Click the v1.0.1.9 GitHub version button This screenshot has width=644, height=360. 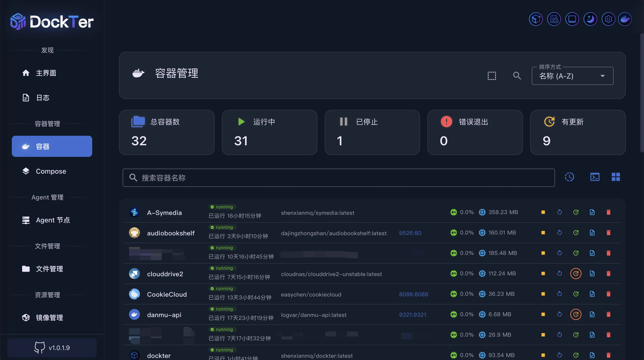pyautogui.click(x=52, y=348)
